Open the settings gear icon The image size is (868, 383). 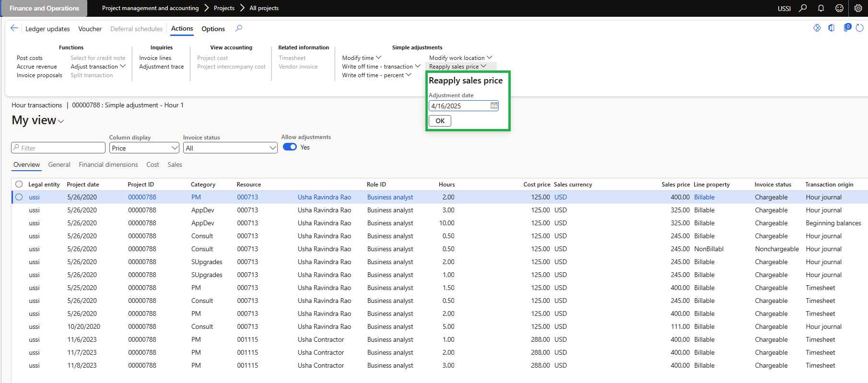coord(858,8)
